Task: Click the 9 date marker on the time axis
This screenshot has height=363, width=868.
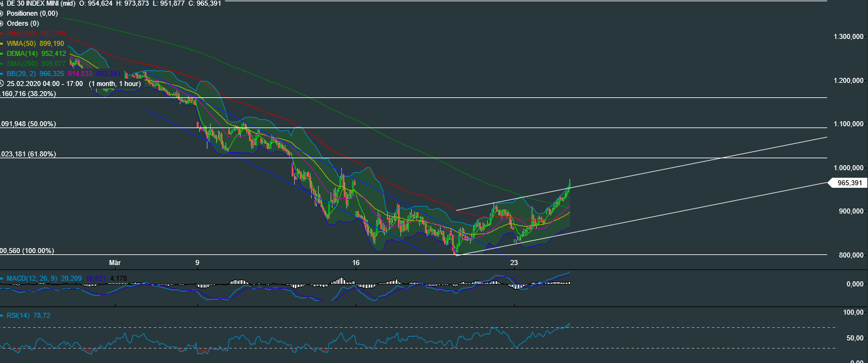Action: click(197, 263)
